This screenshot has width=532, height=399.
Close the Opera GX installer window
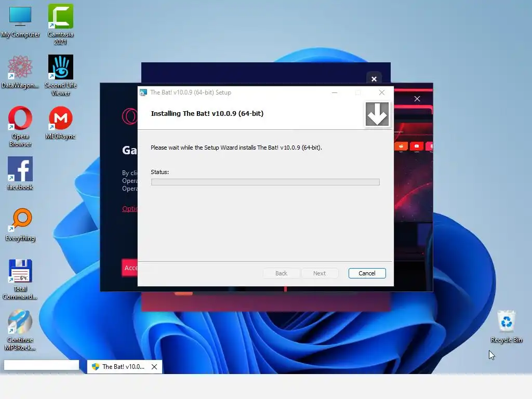point(417,99)
